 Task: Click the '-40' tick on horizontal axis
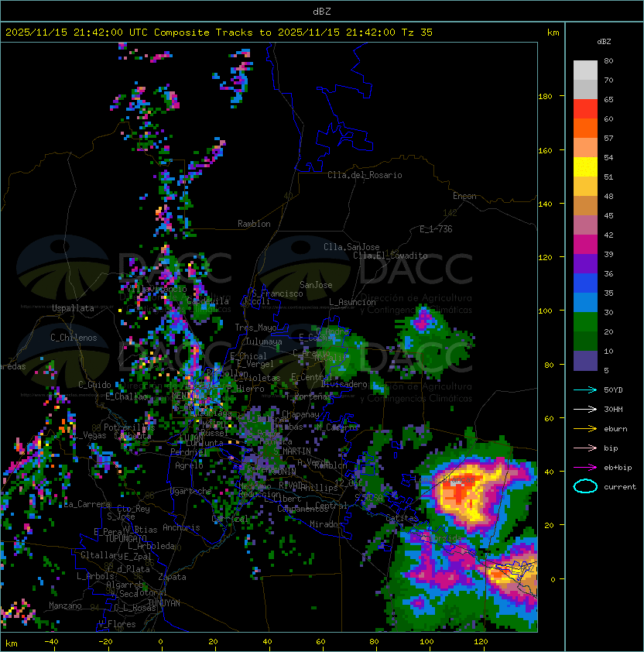[x=51, y=642]
